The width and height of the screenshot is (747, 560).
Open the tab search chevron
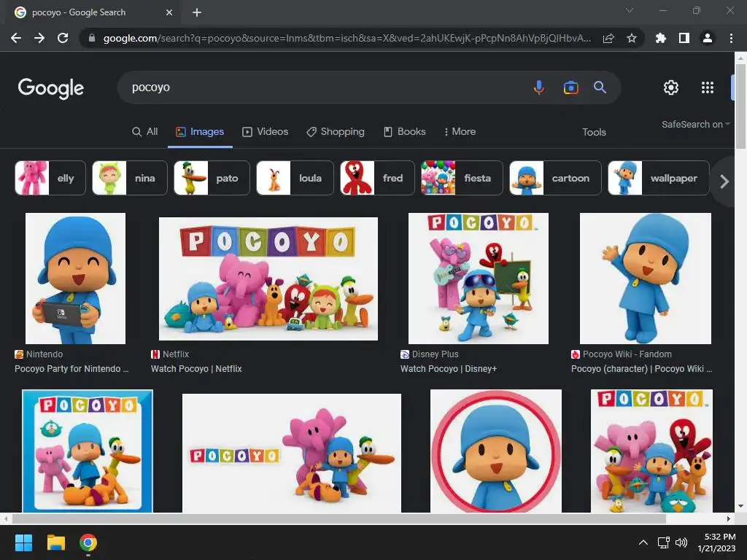[x=630, y=10]
